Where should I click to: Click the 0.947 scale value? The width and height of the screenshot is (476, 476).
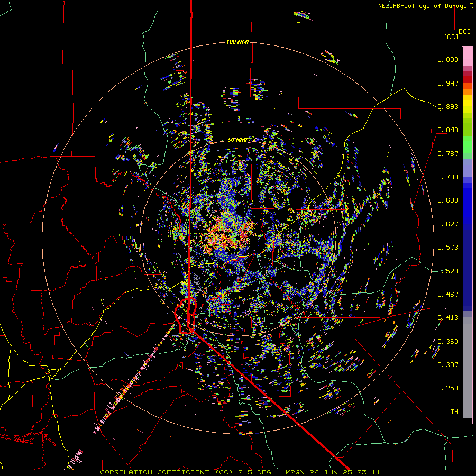(x=448, y=83)
